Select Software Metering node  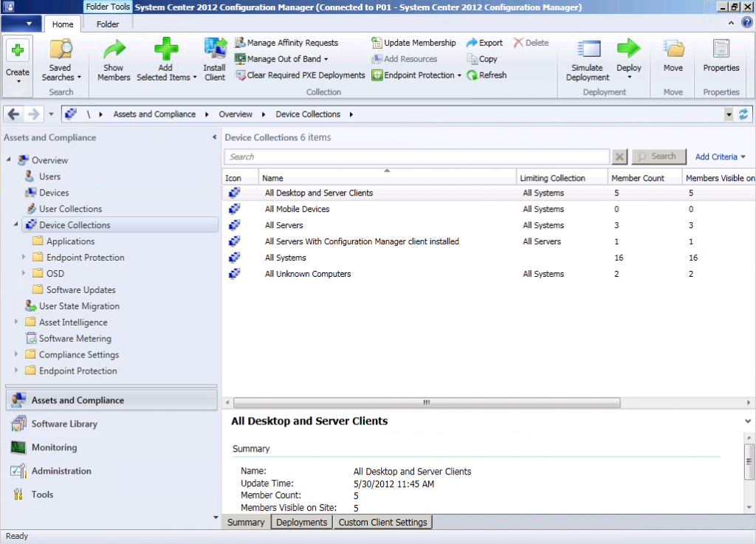(75, 338)
